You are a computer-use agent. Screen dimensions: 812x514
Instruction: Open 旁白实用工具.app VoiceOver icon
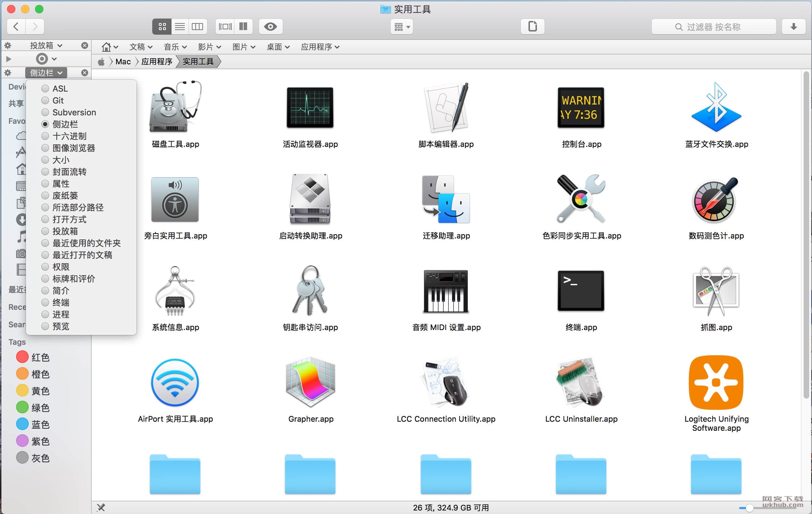[x=175, y=199]
